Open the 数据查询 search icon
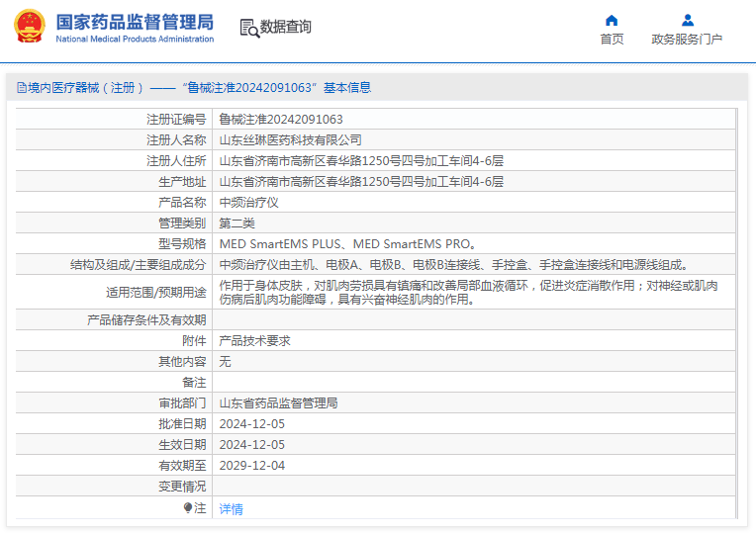The width and height of the screenshot is (756, 535). [x=249, y=28]
